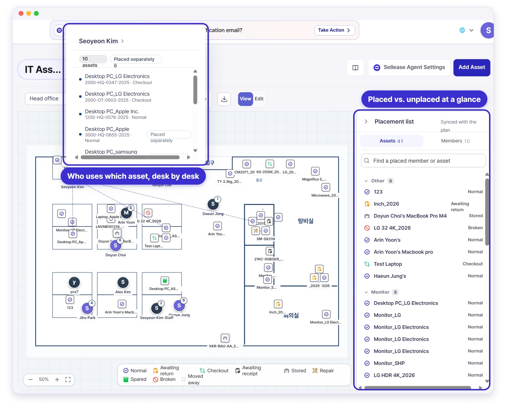Click the download icon button
Screen dimensions: 511x420
tap(224, 99)
